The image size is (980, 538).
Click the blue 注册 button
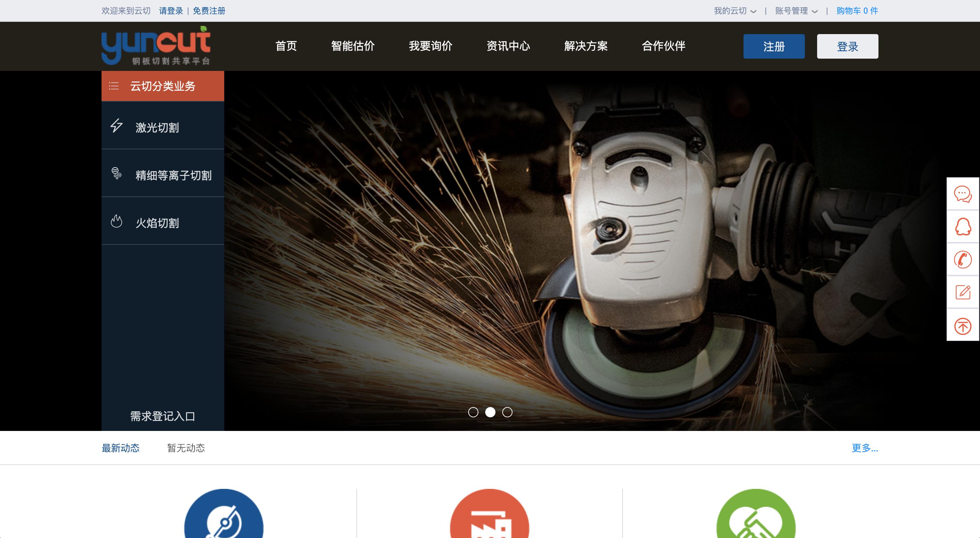click(774, 46)
